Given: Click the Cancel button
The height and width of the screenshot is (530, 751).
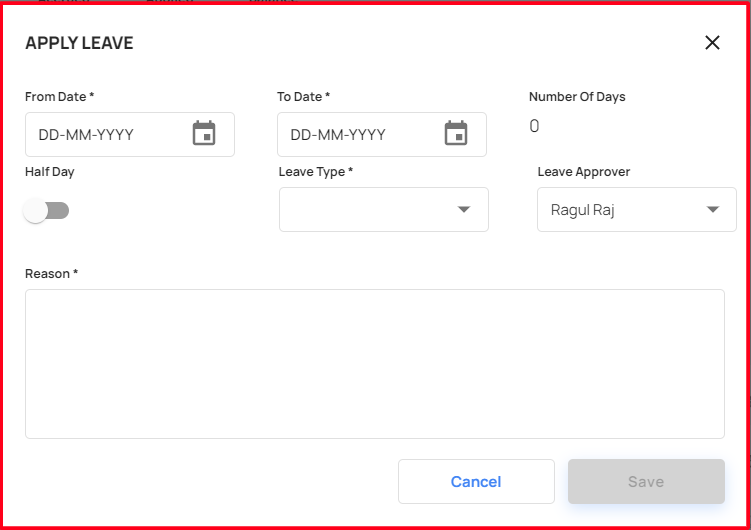Looking at the screenshot, I should point(476,482).
